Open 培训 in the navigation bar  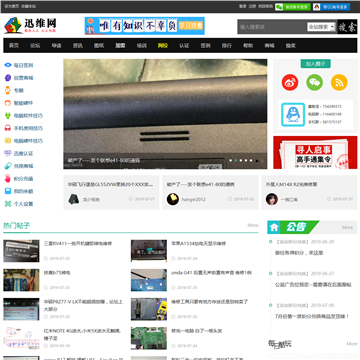tap(142, 46)
